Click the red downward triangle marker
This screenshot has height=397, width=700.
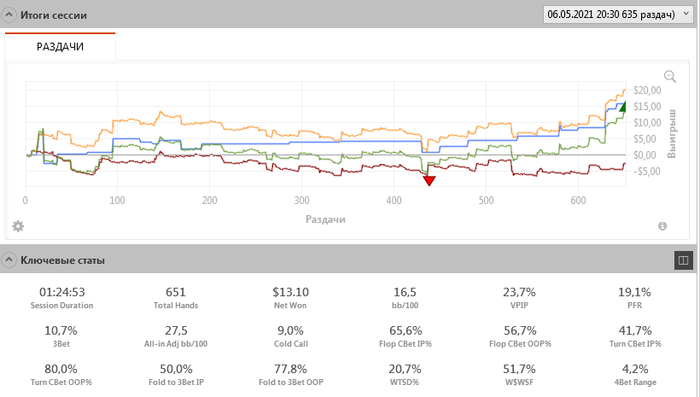(429, 180)
